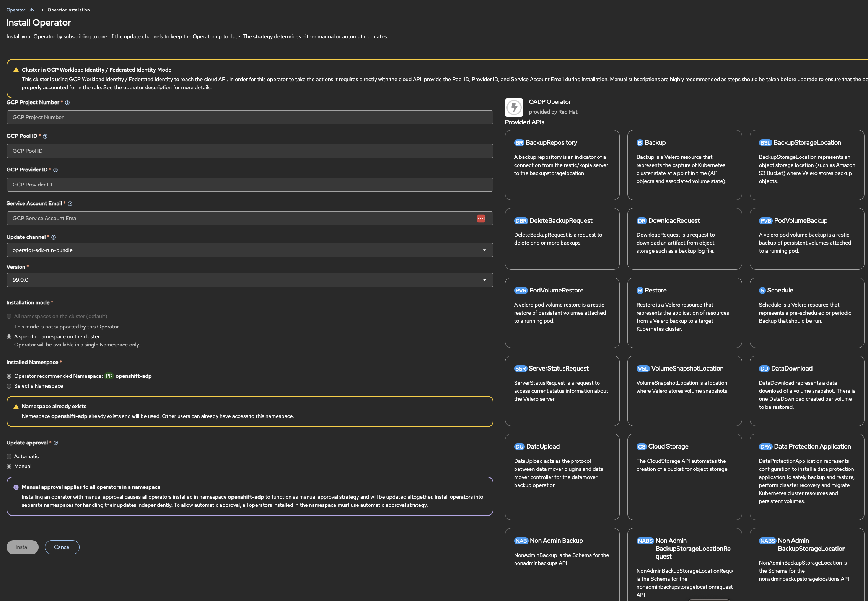Click the OperatorHub breadcrumb link
Screen dimensions: 868x601
tap(20, 10)
